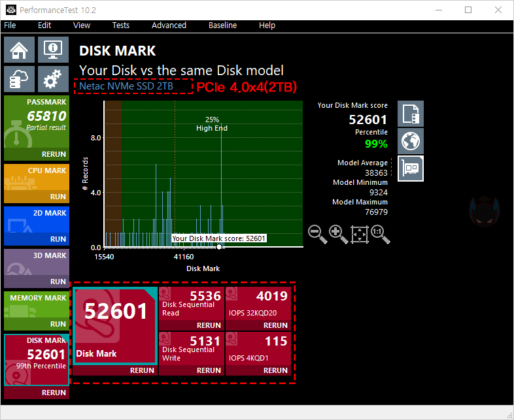514x420 pixels.
Task: Select the Disk Sequential Read 5536 tile
Action: click(192, 304)
